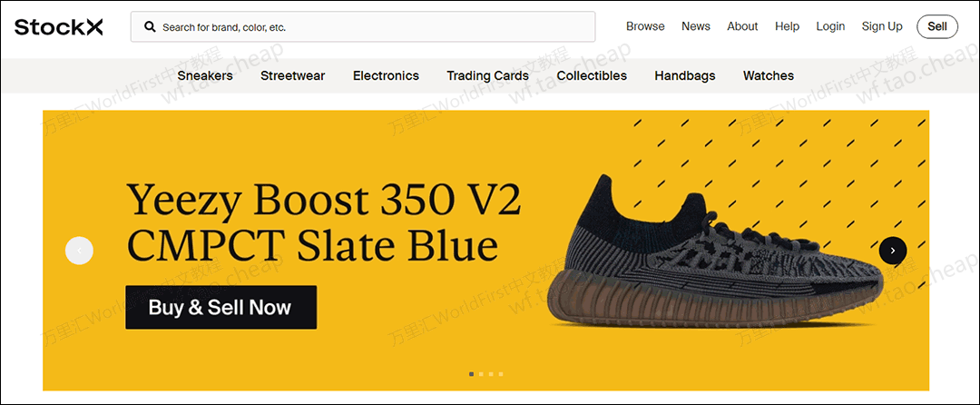Open the Handbags category
The height and width of the screenshot is (405, 980).
coord(685,75)
